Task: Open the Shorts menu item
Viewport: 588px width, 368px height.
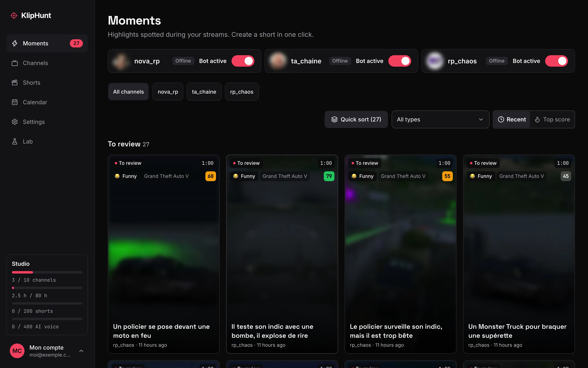Action: pos(47,83)
